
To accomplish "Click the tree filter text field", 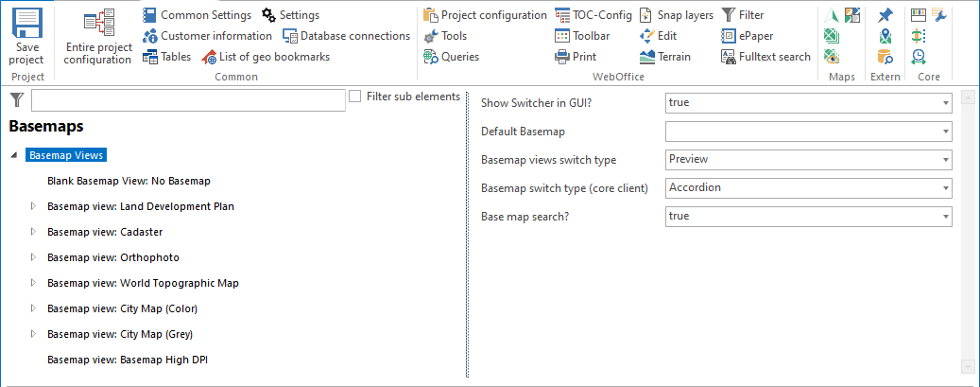I will (188, 100).
